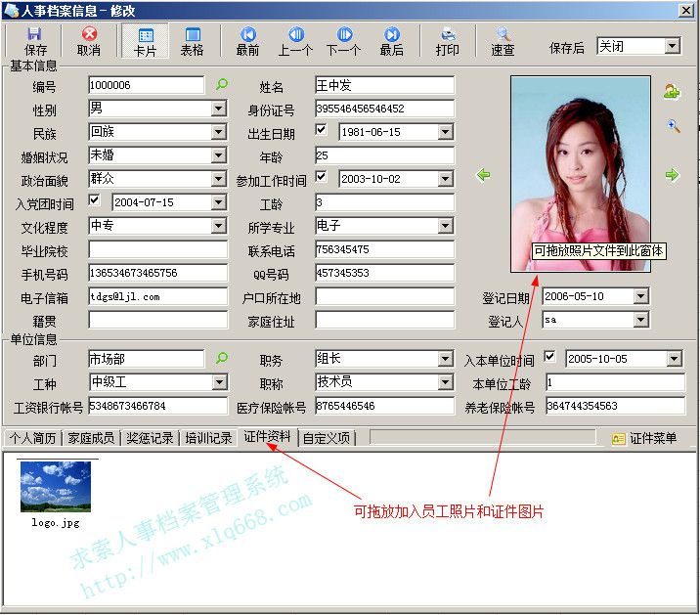Screen dimensions: 700x615
Task: Click the 取消 (Cancel) toolbar icon
Action: tap(89, 41)
